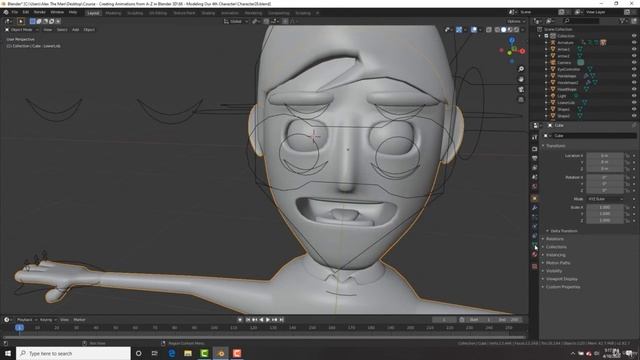640x360 pixels.
Task: Click the Scale X field
Action: point(605,207)
